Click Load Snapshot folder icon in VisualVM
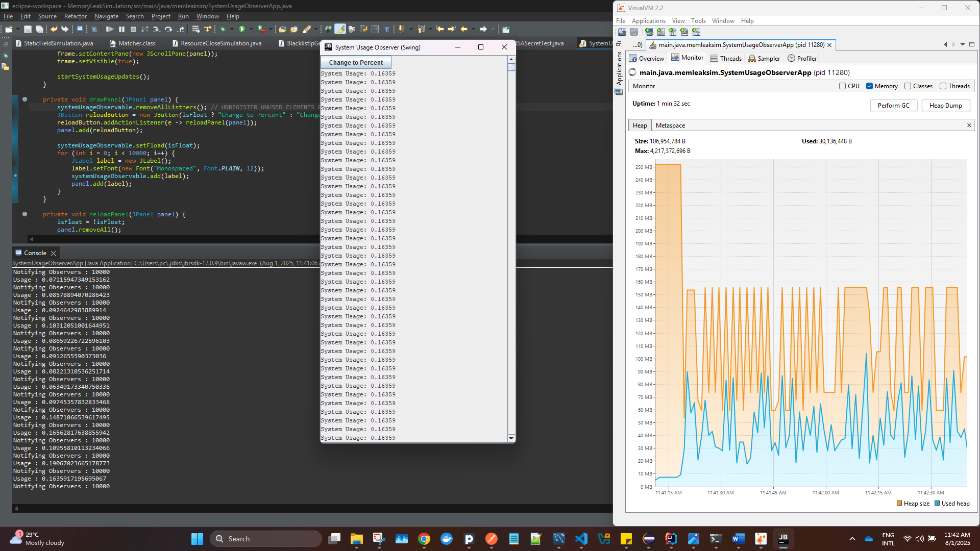Viewport: 980px width, 551px height. [x=622, y=32]
